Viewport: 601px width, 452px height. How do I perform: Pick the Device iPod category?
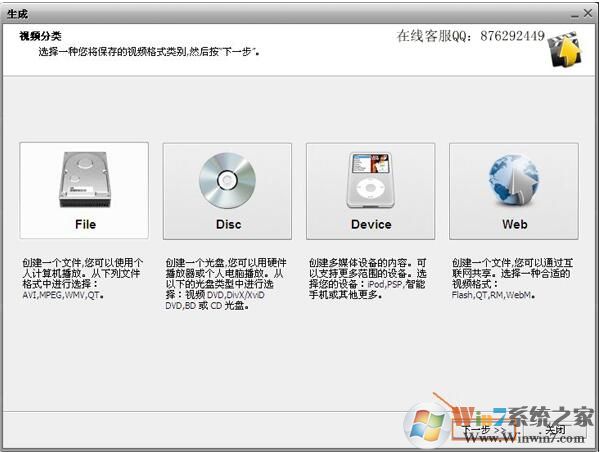(371, 191)
